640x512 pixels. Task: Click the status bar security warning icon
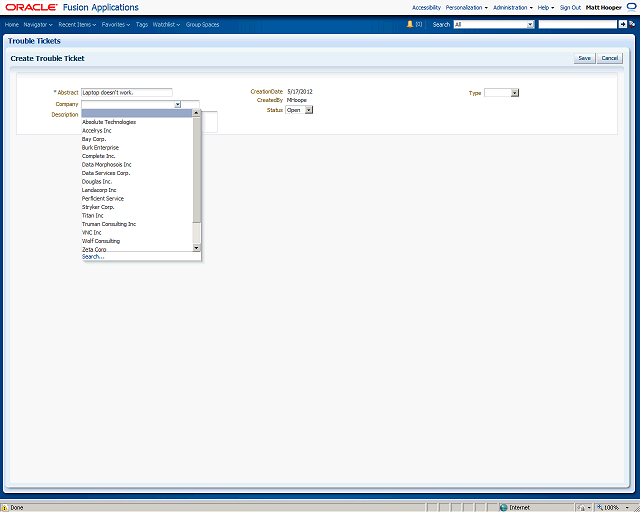pyautogui.click(x=4, y=508)
